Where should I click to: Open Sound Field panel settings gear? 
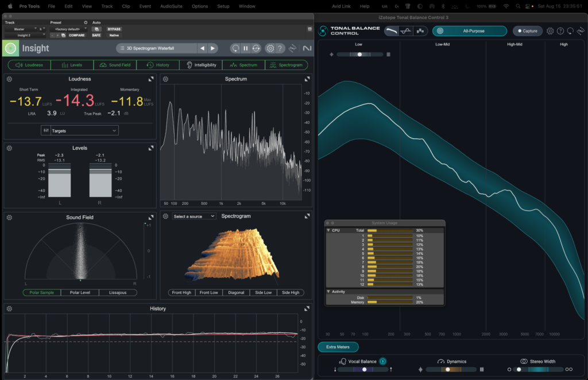pos(9,218)
